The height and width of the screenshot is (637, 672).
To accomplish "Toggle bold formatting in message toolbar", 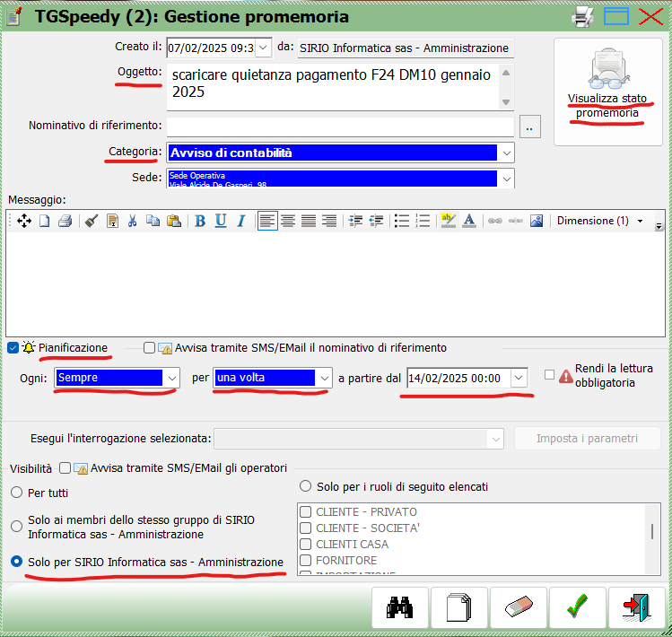I will point(200,221).
